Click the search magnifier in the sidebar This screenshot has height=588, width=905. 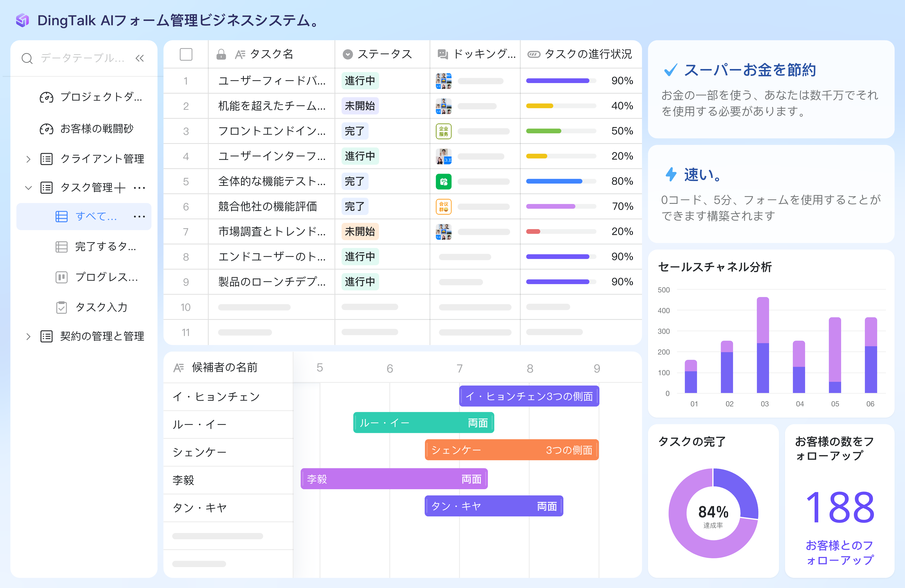click(27, 58)
